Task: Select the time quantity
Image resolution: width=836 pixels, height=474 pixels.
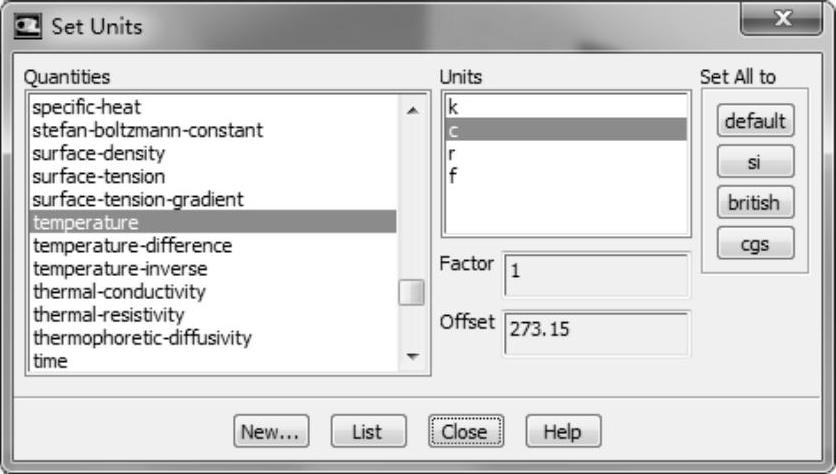Action: click(51, 361)
